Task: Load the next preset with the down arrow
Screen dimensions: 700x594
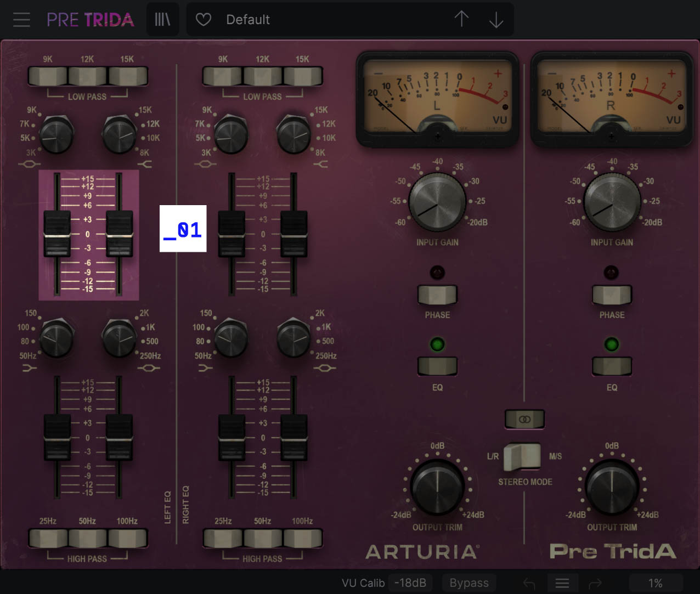Action: point(496,19)
